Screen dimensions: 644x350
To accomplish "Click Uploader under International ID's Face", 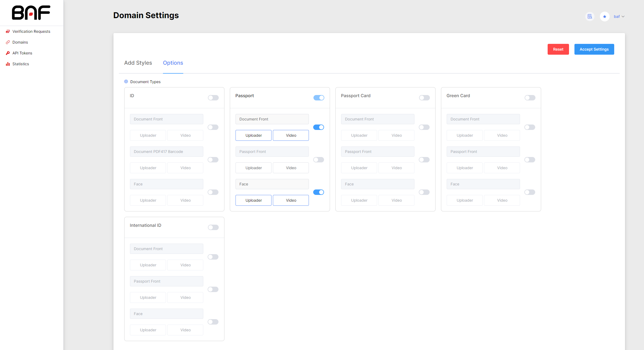I will click(148, 330).
